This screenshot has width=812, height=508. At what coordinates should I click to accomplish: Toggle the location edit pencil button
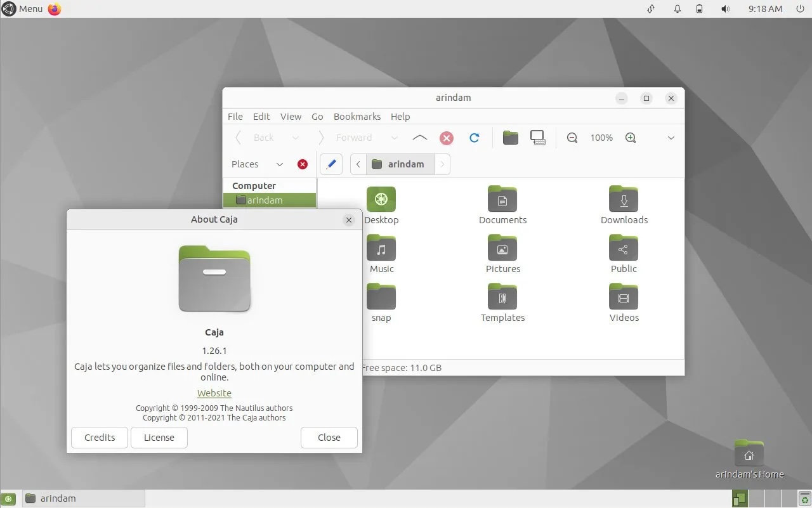pyautogui.click(x=331, y=164)
